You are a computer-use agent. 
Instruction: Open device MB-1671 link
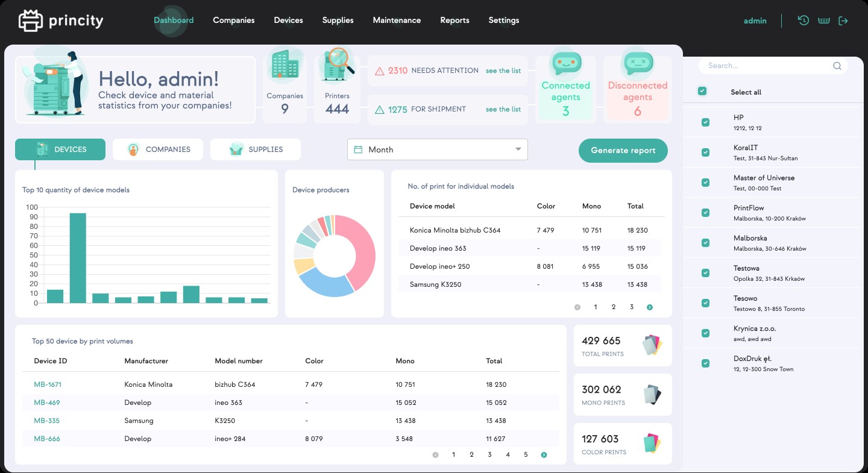pos(48,384)
